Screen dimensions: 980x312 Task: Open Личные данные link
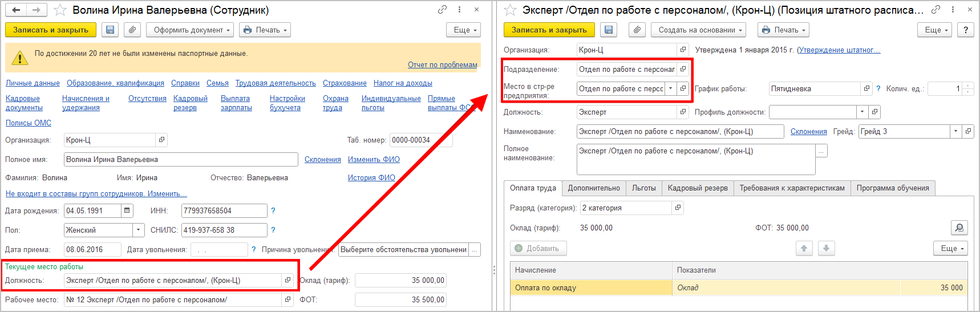[33, 83]
